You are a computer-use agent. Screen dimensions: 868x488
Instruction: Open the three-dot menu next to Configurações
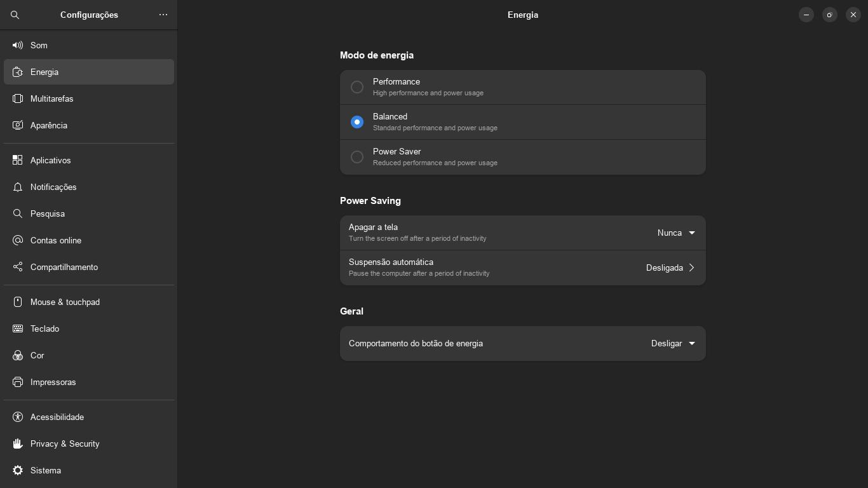[163, 15]
